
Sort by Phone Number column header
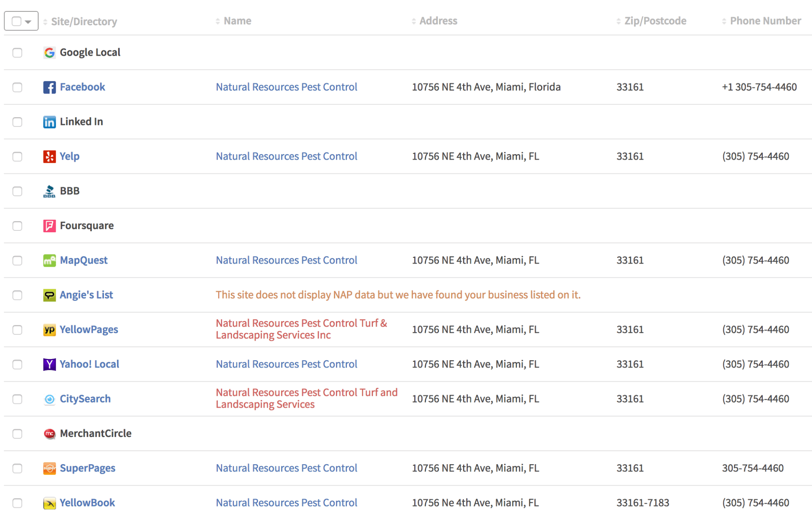(762, 21)
